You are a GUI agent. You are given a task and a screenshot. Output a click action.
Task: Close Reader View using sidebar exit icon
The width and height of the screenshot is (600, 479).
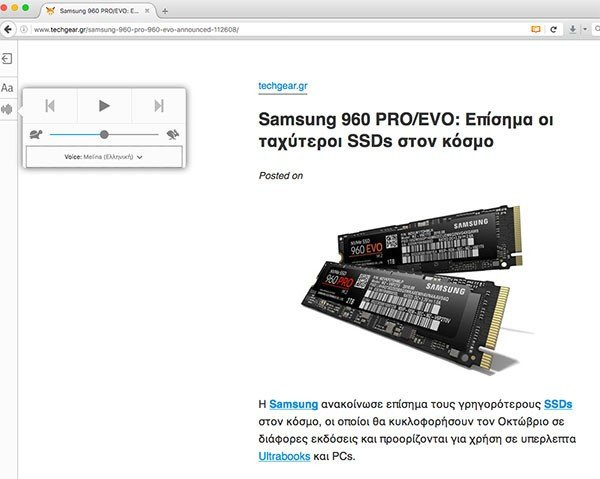coord(7,59)
